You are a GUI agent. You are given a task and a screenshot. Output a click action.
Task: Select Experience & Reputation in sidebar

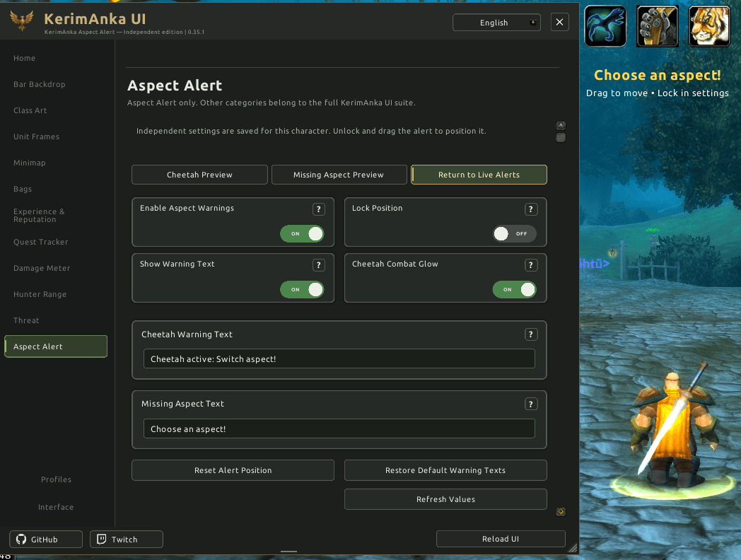coord(39,216)
